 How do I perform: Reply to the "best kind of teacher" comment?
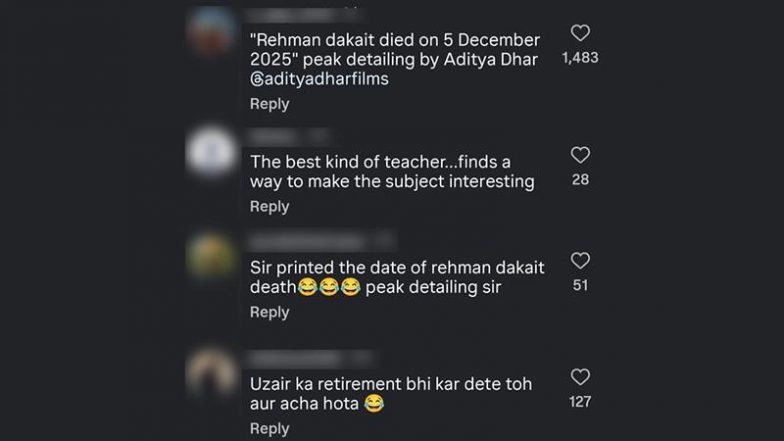[x=269, y=206]
